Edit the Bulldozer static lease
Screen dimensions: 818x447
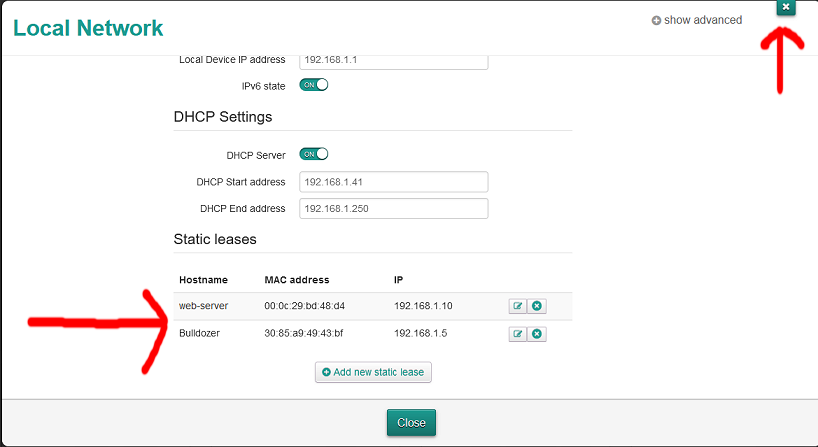[x=518, y=334]
